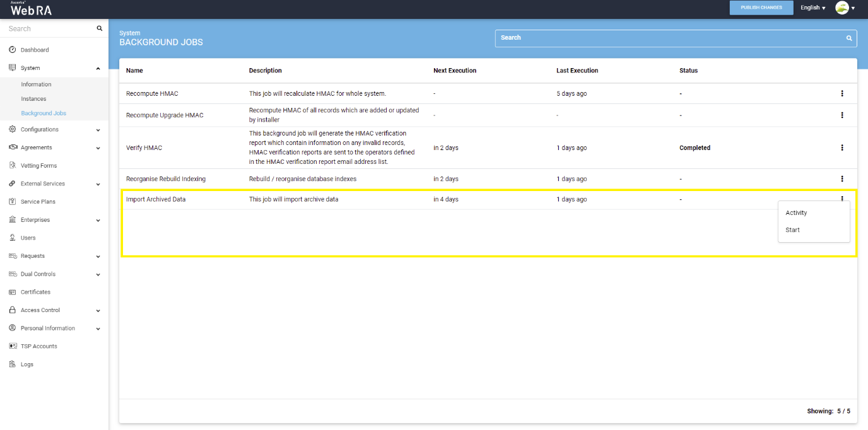Click the TSP Accounts icon
868x430 pixels.
[x=13, y=346]
